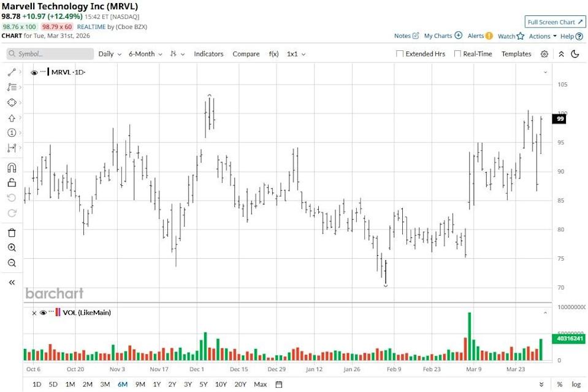Delete drawings using the trash icon
The image size is (588, 392).
click(11, 232)
